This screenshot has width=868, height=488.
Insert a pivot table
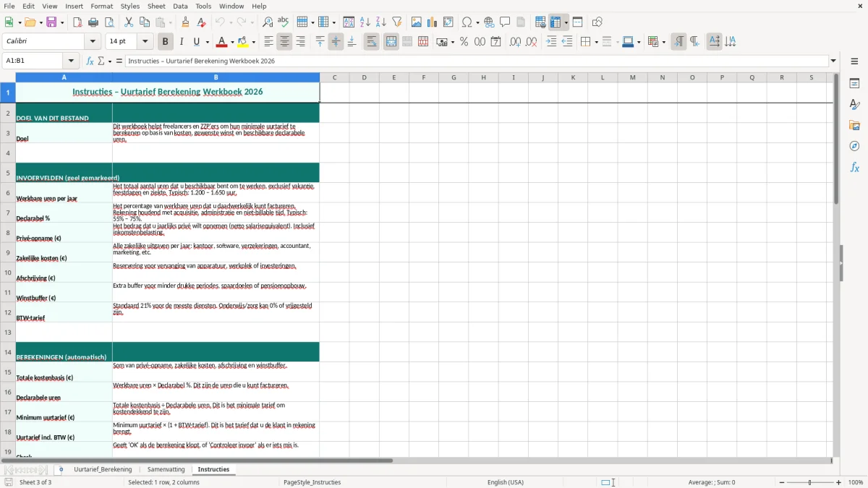448,22
